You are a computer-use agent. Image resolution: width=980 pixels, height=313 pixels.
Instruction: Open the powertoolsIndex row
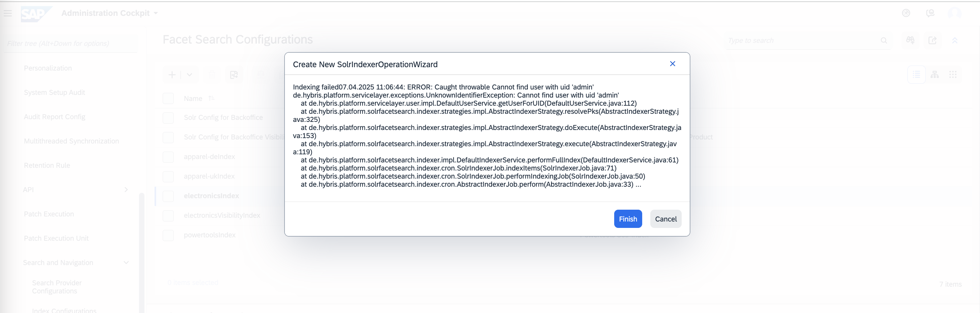click(210, 235)
